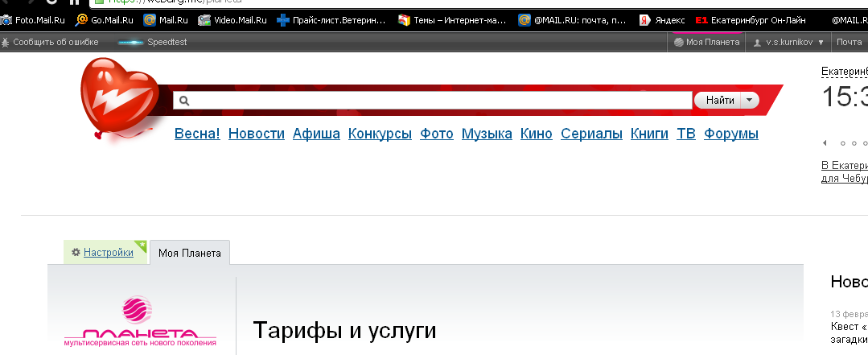This screenshot has height=355, width=868.
Task: Open the Video.Mail.Ru bookmark
Action: click(x=232, y=20)
